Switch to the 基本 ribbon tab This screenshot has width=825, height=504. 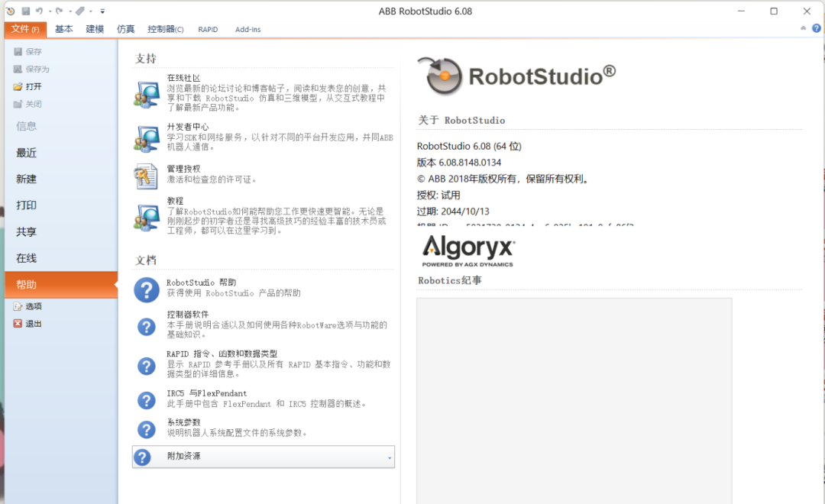pyautogui.click(x=64, y=29)
